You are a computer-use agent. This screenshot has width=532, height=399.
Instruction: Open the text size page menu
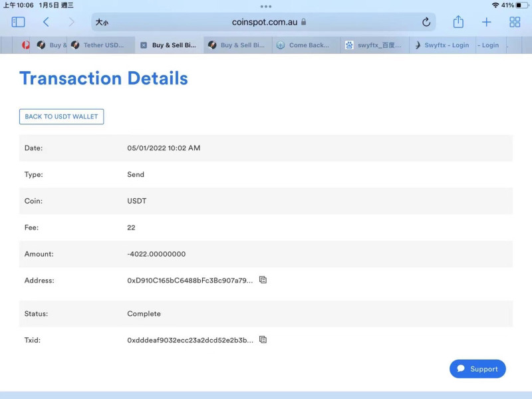(x=102, y=22)
